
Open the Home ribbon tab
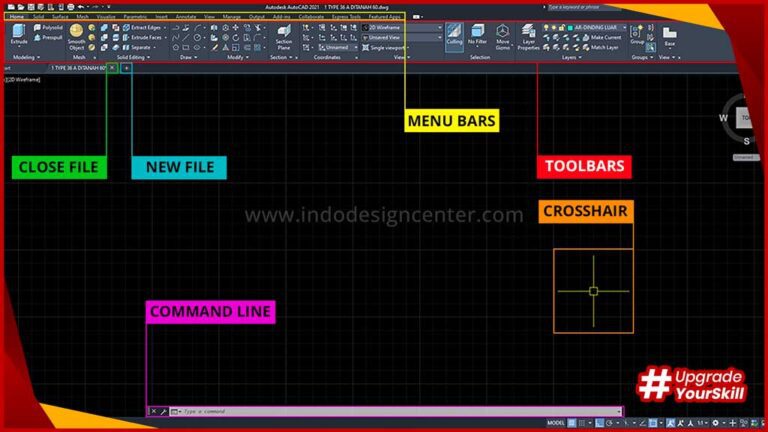(x=17, y=17)
